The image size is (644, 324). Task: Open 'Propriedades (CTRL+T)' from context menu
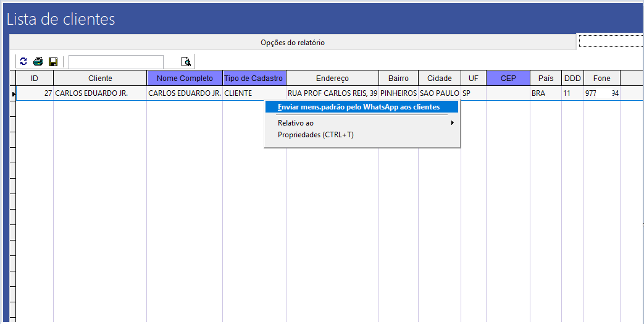[x=316, y=135]
